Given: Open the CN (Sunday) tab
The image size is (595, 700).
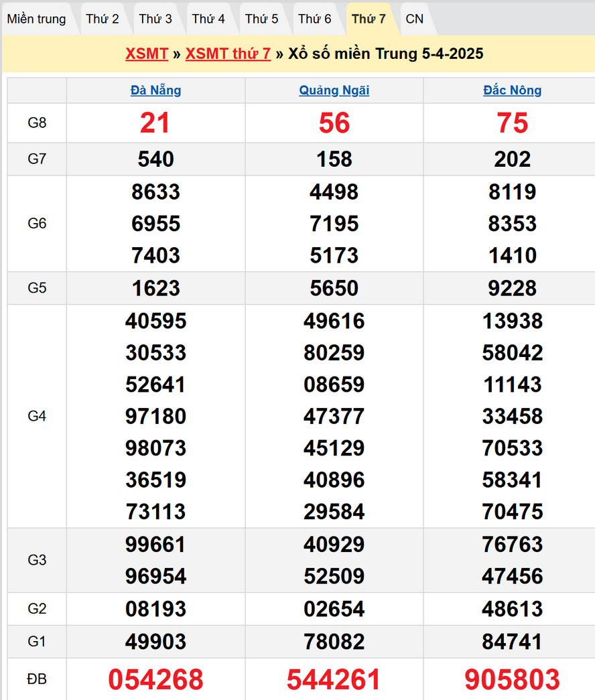Looking at the screenshot, I should coord(415,19).
